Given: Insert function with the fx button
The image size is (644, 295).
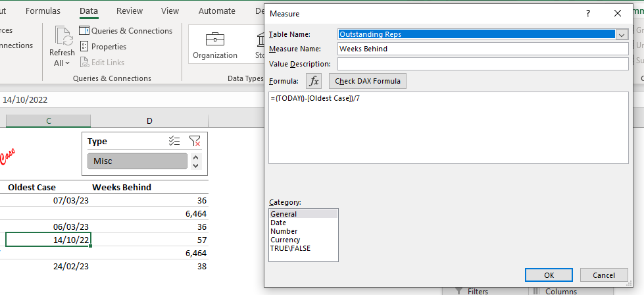Looking at the screenshot, I should (x=314, y=81).
